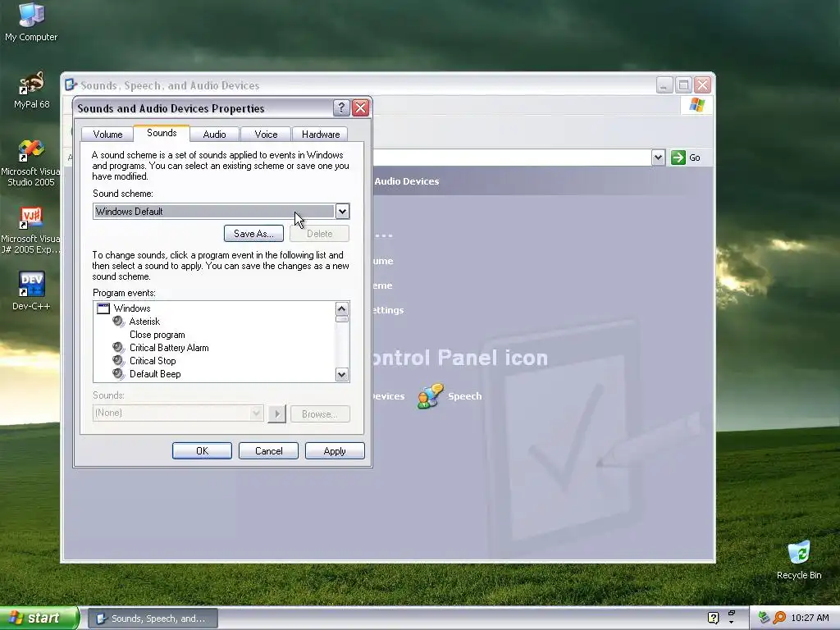The height and width of the screenshot is (630, 840).
Task: Click the speaker icon beside Critical Battery Alarm
Action: [118, 348]
